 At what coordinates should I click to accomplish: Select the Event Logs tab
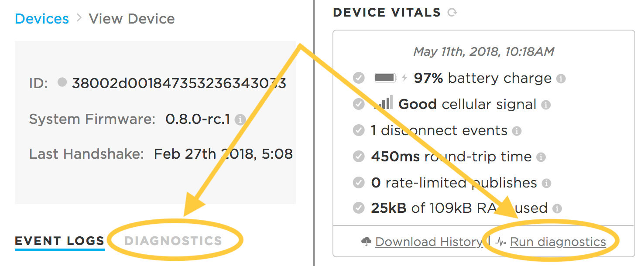pyautogui.click(x=60, y=241)
